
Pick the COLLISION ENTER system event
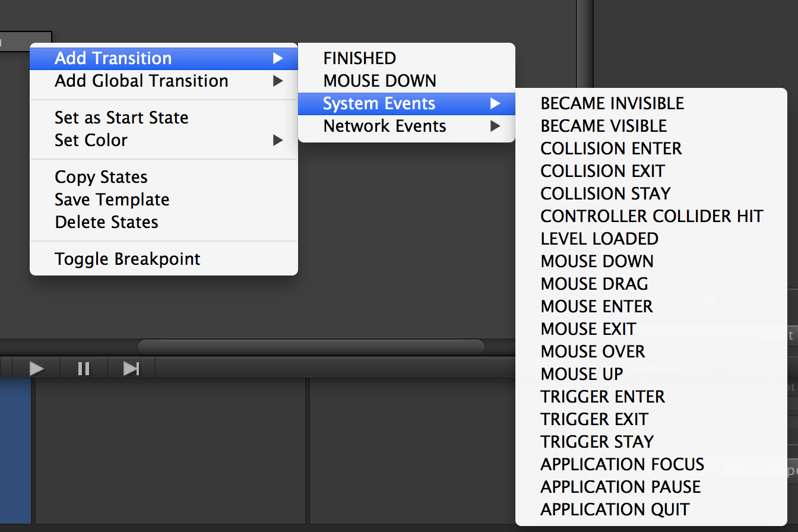tap(611, 148)
